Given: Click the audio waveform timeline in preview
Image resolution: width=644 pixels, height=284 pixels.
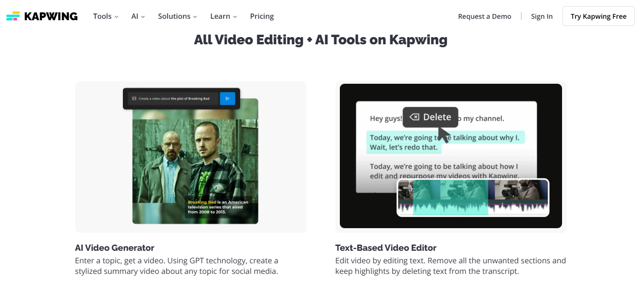Looking at the screenshot, I should click(x=473, y=207).
